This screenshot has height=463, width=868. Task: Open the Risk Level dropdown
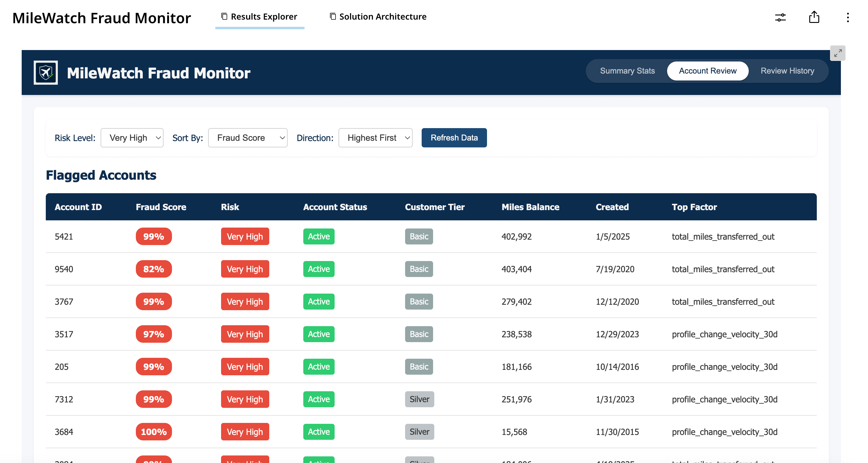[132, 137]
